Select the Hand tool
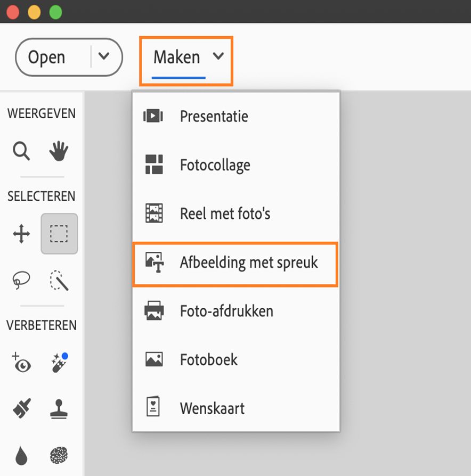Viewport: 471px width, 476px height. [x=59, y=152]
